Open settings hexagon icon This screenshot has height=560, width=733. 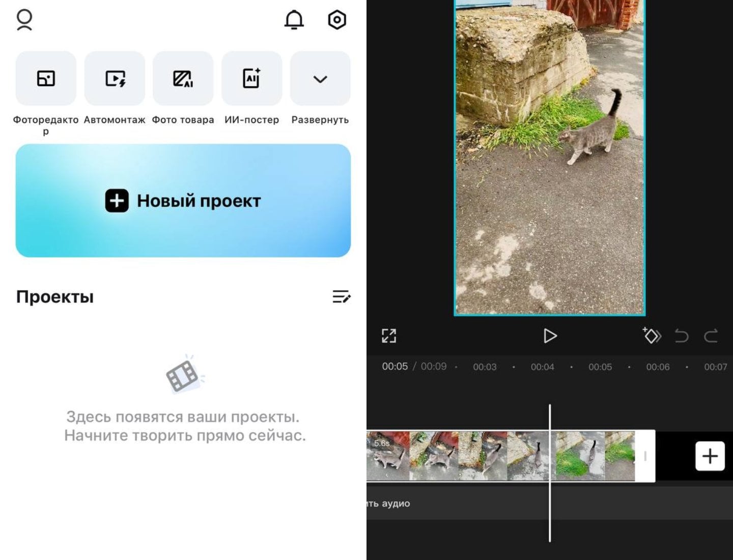(336, 20)
